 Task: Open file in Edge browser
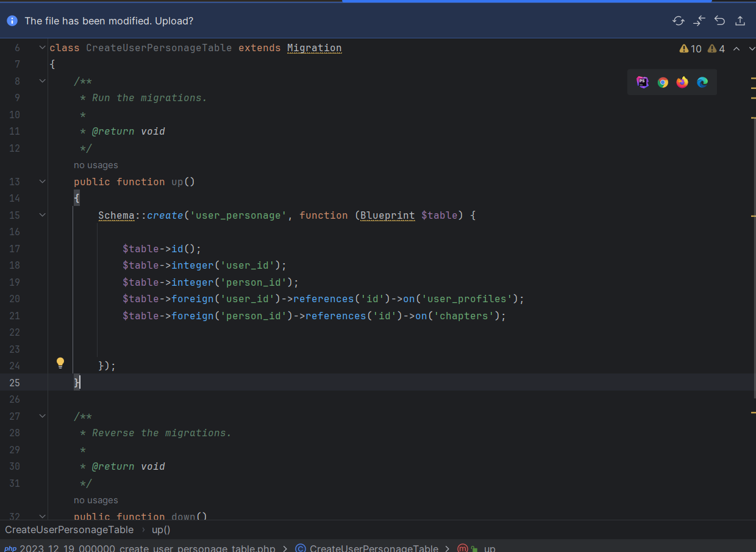click(x=702, y=82)
